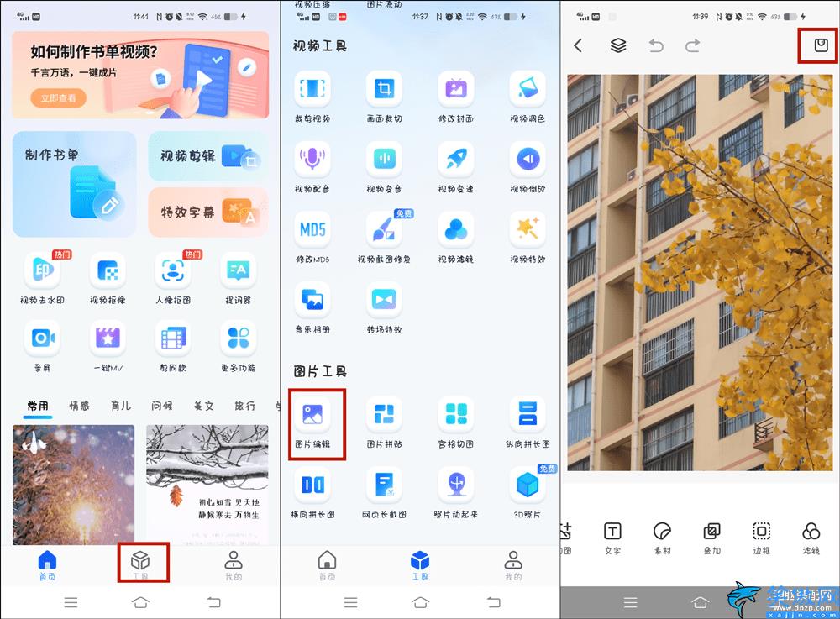The width and height of the screenshot is (840, 619).
Task: Open the layers panel icon
Action: coord(618,45)
